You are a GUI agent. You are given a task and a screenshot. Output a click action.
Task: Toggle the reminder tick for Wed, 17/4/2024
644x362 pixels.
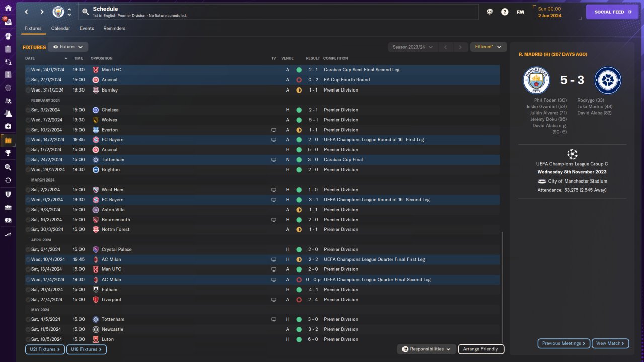click(x=28, y=280)
